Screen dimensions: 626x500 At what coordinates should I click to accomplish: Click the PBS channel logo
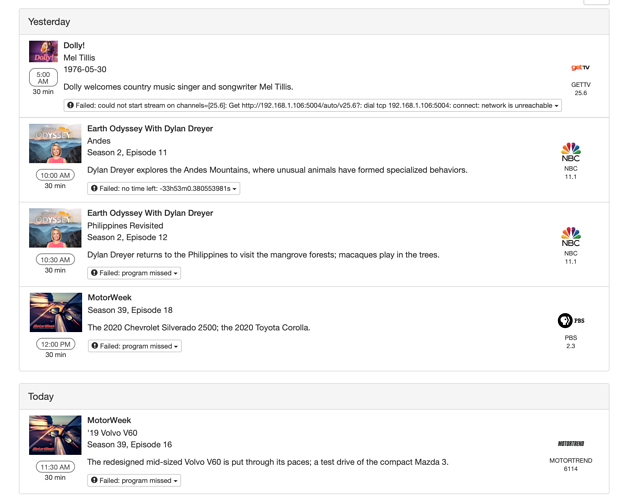click(570, 321)
